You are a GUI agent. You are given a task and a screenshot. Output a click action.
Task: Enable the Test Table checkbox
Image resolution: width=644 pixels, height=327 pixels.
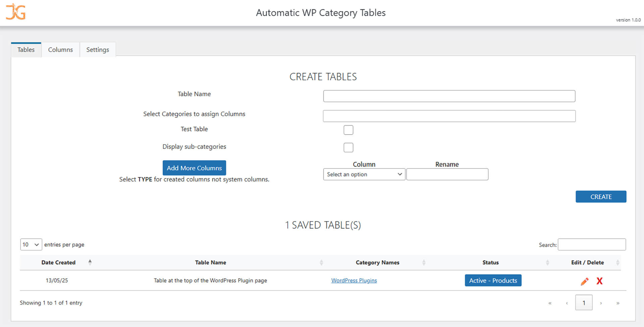pyautogui.click(x=348, y=130)
